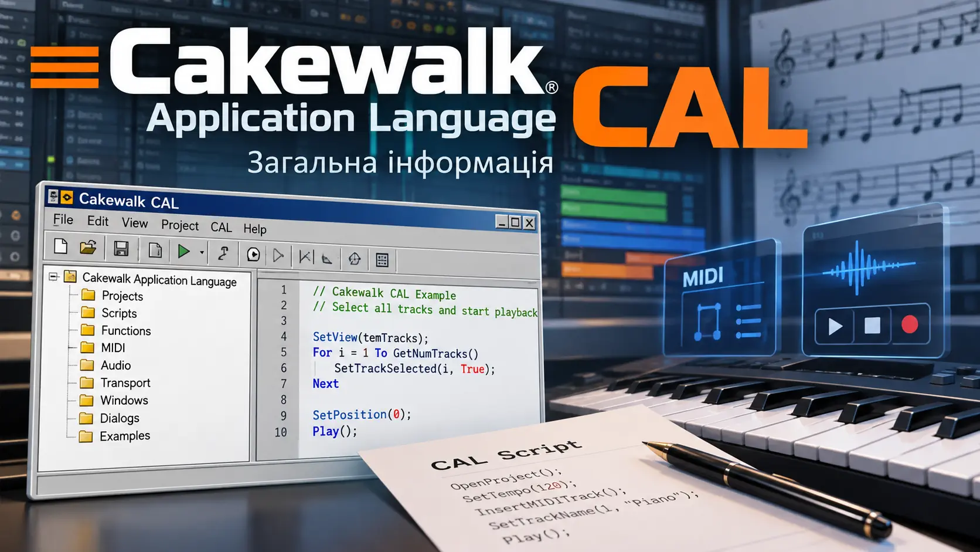Click the step cursor toolbar icon
Viewport: 980px width, 552px height.
223,253
